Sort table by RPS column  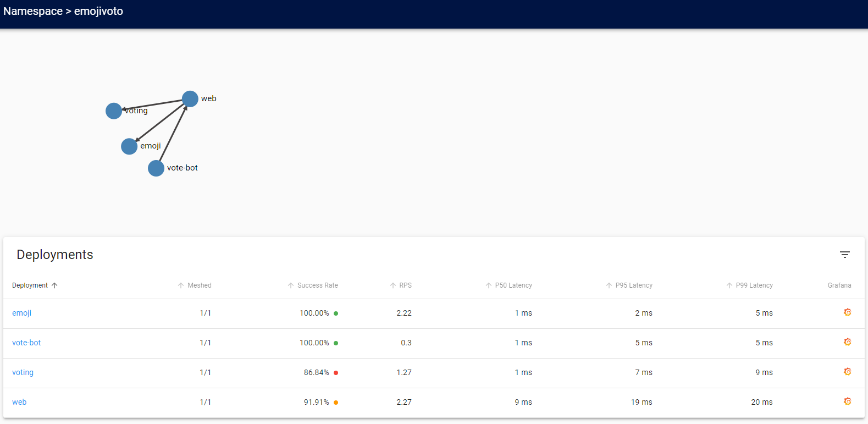[x=401, y=285]
